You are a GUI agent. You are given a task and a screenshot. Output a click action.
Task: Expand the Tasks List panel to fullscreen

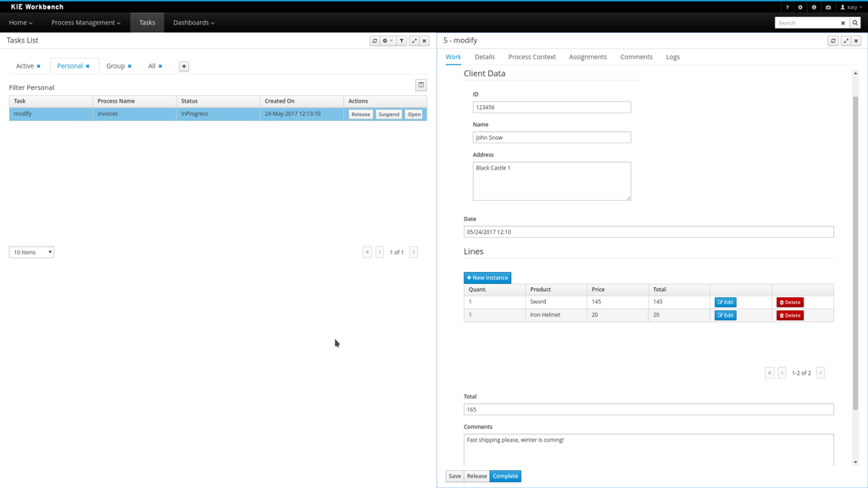pos(414,41)
